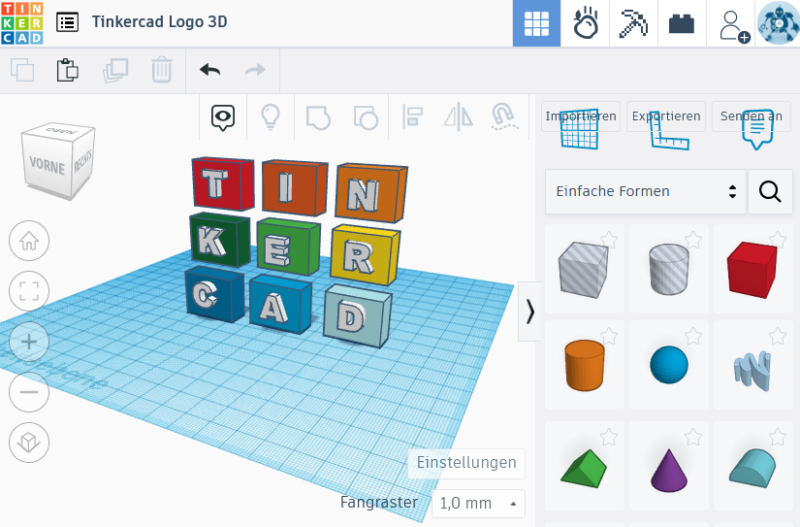Open the Sim Lab hand icon
Screen dimensions: 800x527
(585, 23)
